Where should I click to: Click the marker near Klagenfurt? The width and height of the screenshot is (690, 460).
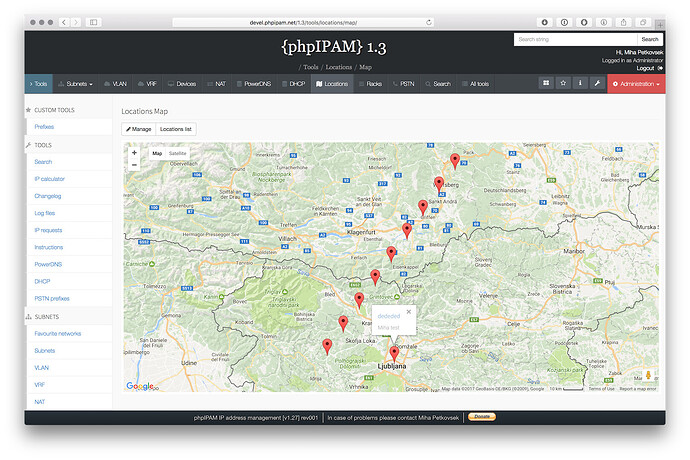pyautogui.click(x=407, y=231)
